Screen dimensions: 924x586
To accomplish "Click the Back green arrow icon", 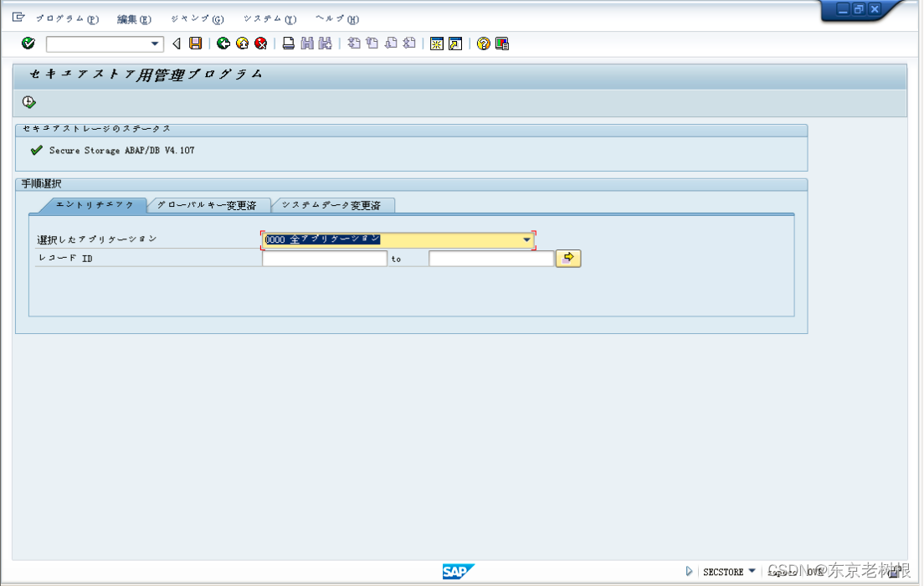I will pos(223,43).
